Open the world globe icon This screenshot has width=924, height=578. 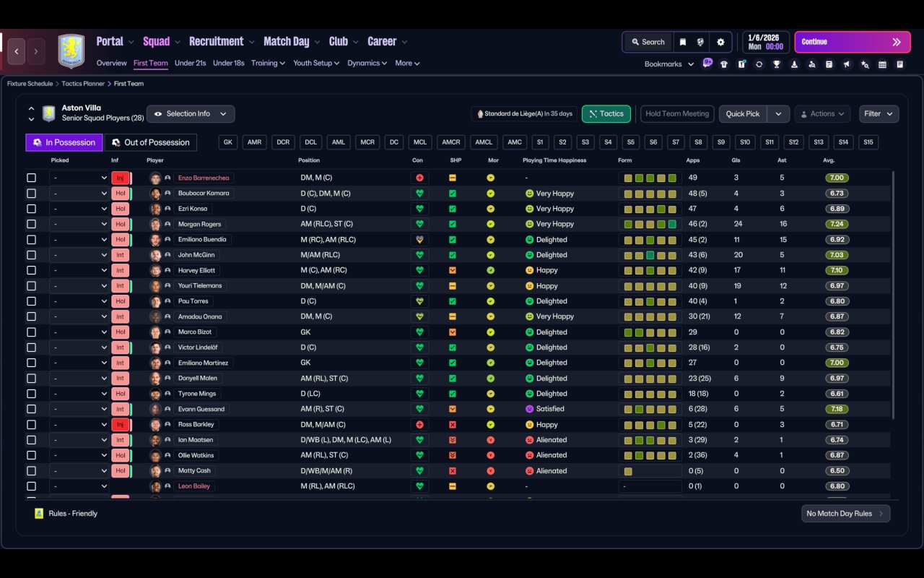(x=700, y=42)
